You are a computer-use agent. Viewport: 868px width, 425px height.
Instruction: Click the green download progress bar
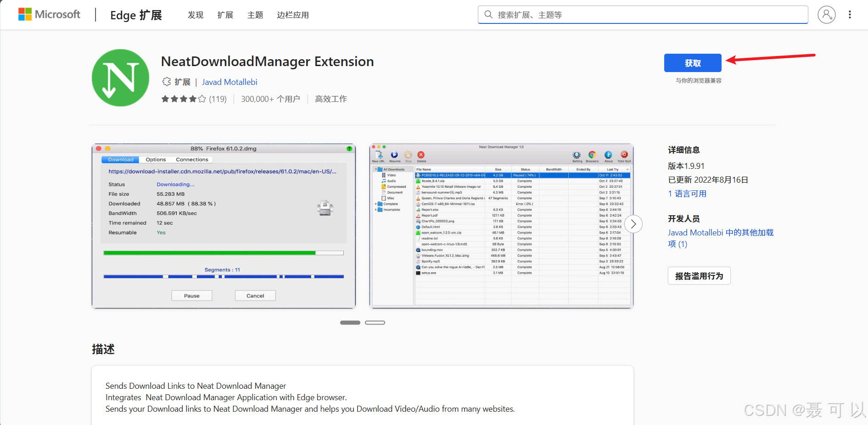point(224,253)
